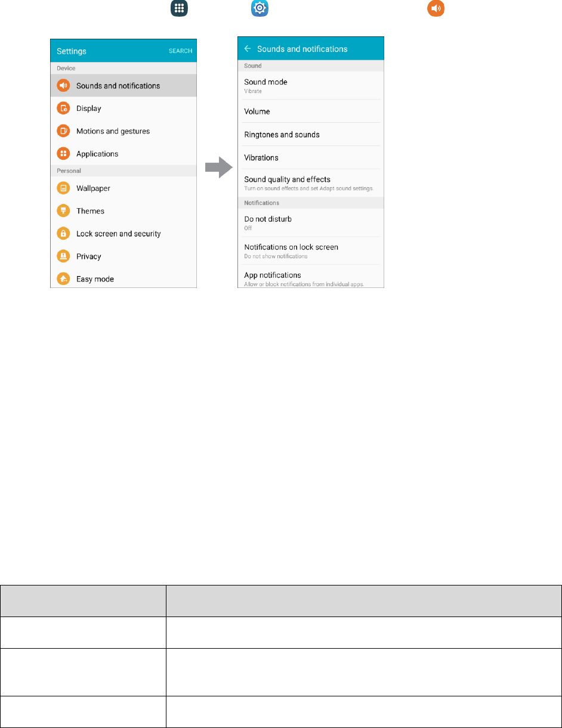Tap the Easy mode icon

(x=63, y=278)
